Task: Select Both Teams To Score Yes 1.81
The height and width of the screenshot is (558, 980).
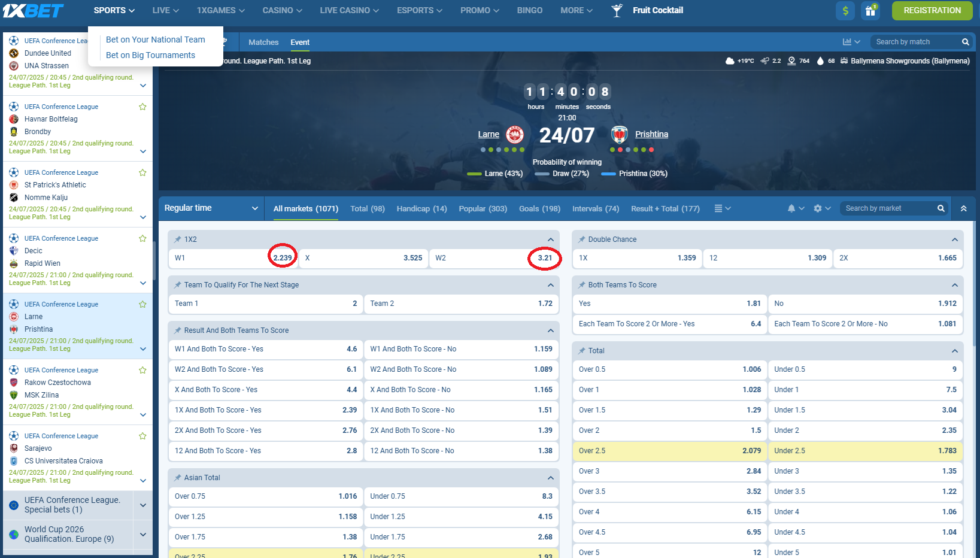Action: pyautogui.click(x=670, y=304)
